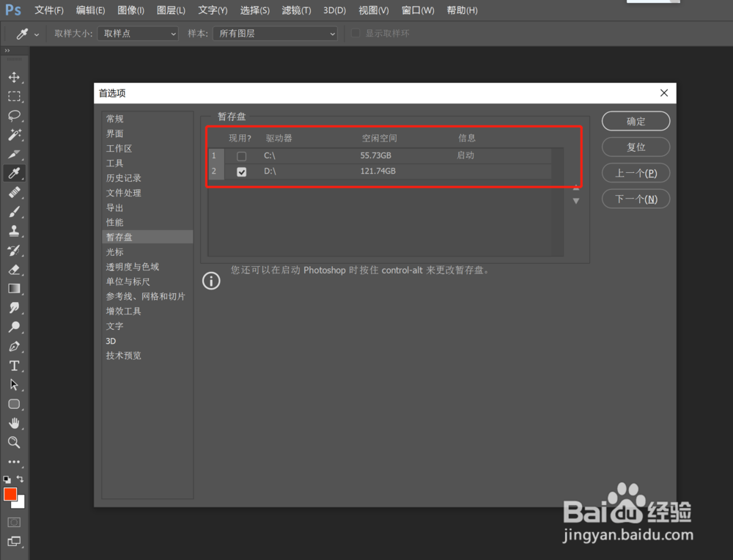Viewport: 733px width, 560px height.
Task: Select the Hand tool
Action: point(14,423)
